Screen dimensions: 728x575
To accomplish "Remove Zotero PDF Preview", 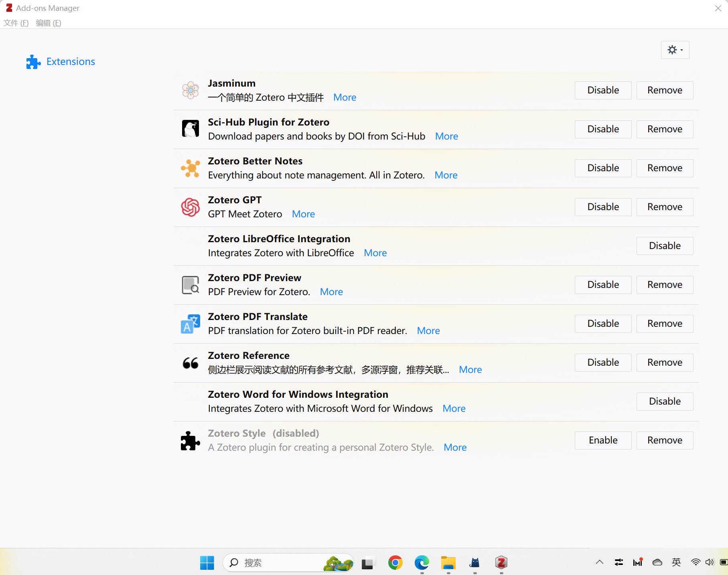I will pos(665,285).
